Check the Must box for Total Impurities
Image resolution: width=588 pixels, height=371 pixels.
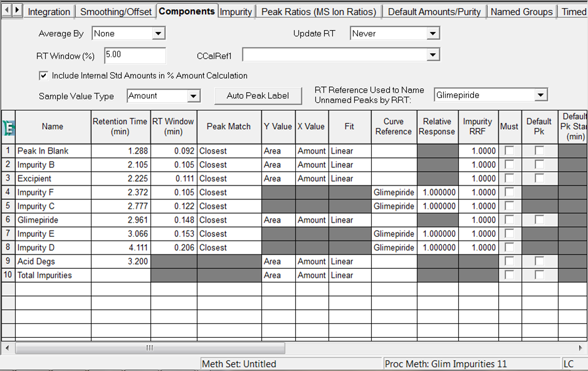pos(509,276)
